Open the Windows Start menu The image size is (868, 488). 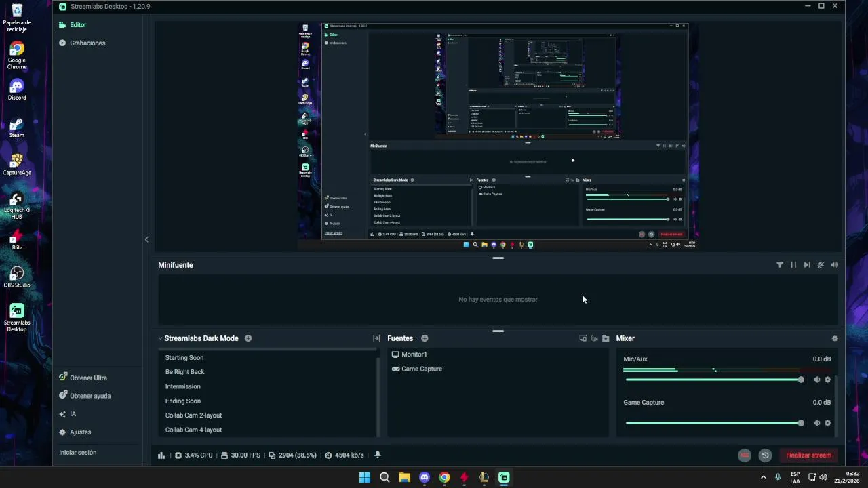coord(364,477)
